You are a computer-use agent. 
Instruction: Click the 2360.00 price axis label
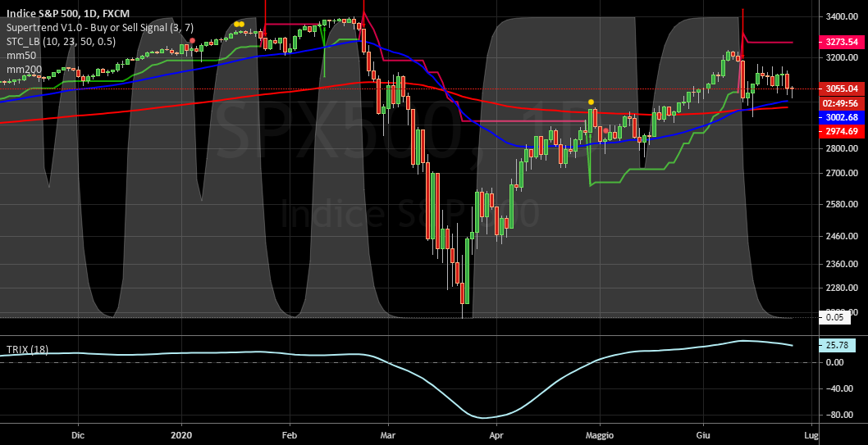click(x=842, y=264)
